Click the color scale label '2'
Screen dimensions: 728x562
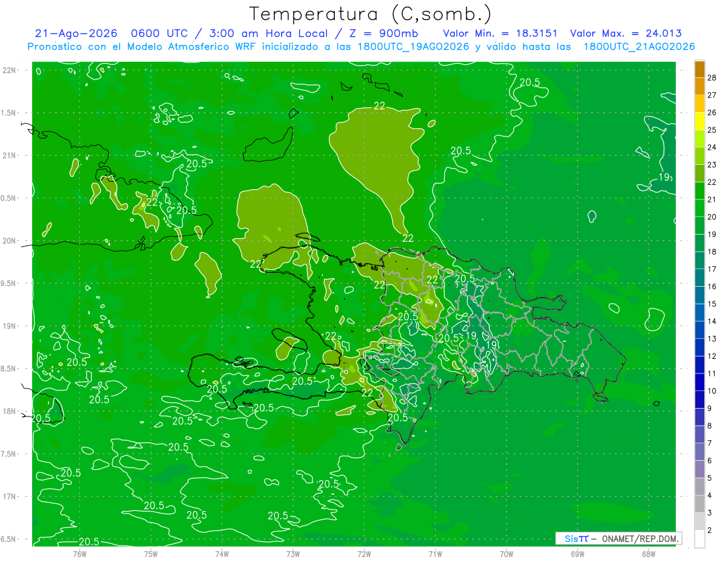coord(710,530)
